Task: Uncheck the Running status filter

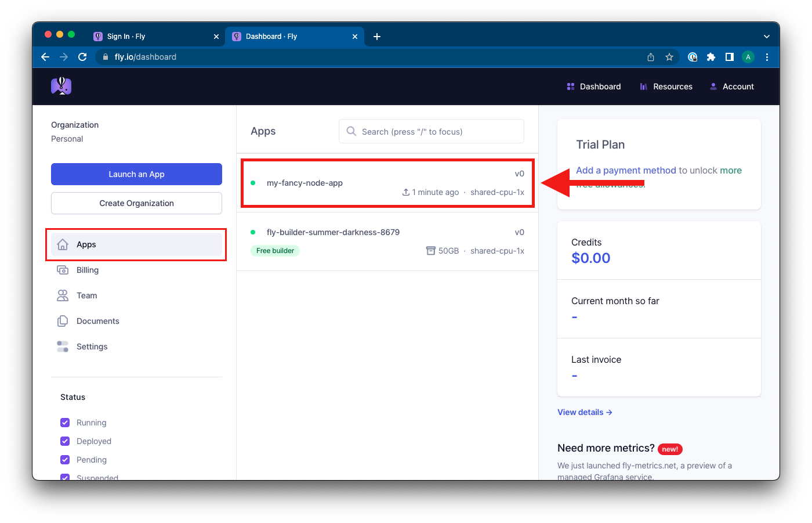Action: 64,423
